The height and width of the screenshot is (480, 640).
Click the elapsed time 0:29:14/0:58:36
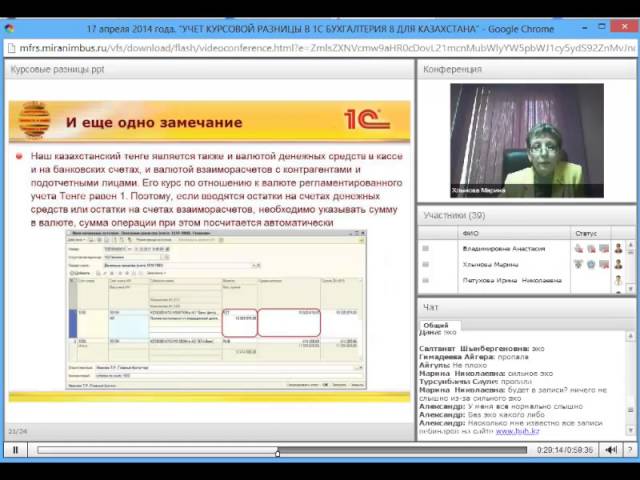(x=564, y=450)
